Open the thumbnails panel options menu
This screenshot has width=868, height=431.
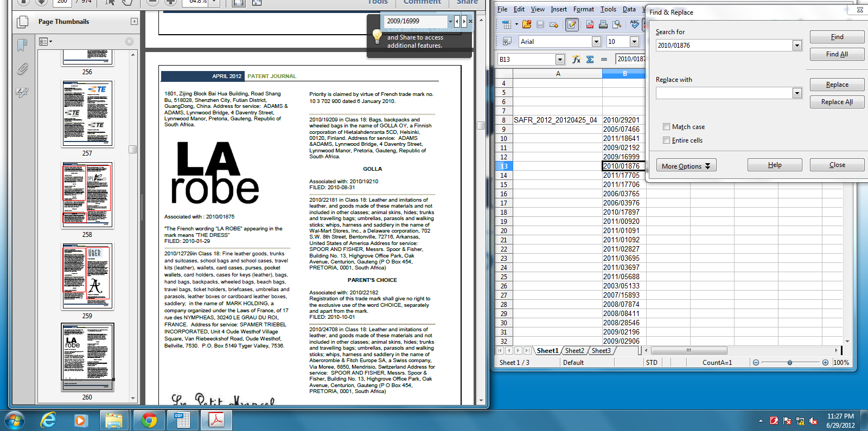pyautogui.click(x=46, y=41)
